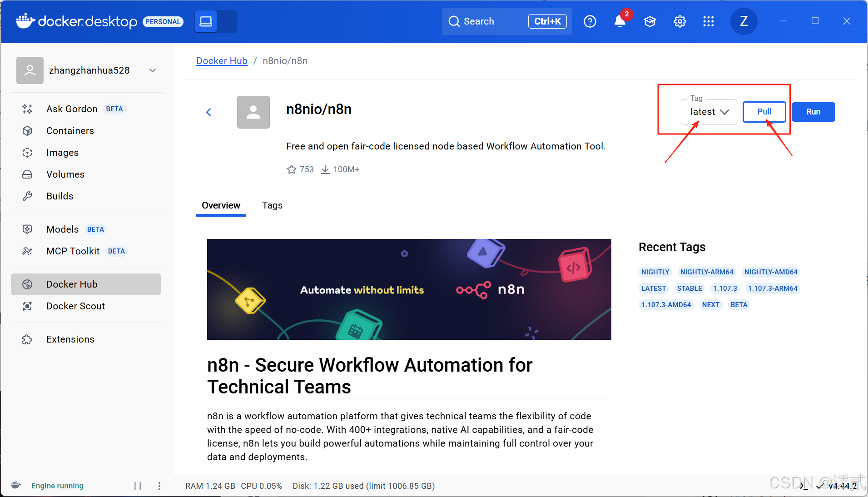Click the 100M+ downloads count
Screen dimensions: 868x497
tap(346, 169)
